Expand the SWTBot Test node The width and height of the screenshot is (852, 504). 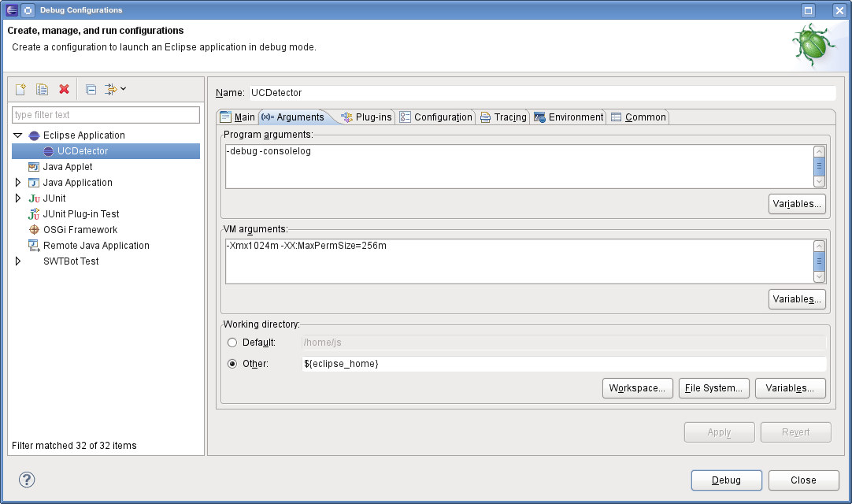18,261
